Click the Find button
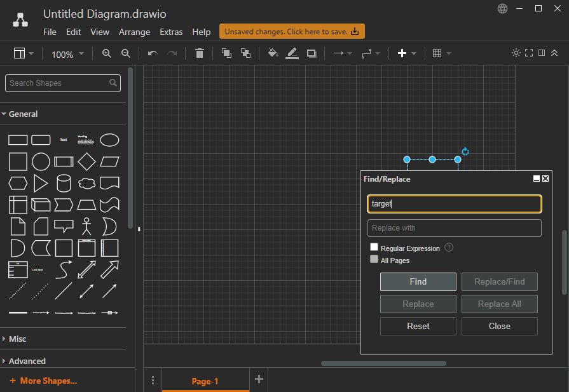 click(418, 281)
